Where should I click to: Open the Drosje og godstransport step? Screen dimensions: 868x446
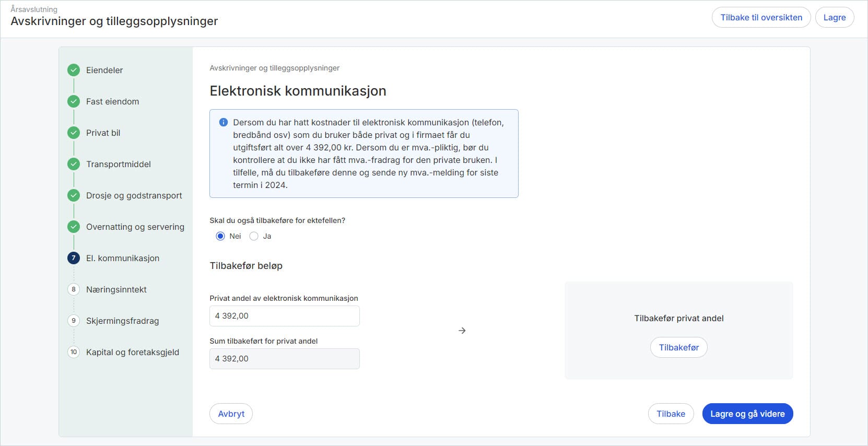[134, 195]
